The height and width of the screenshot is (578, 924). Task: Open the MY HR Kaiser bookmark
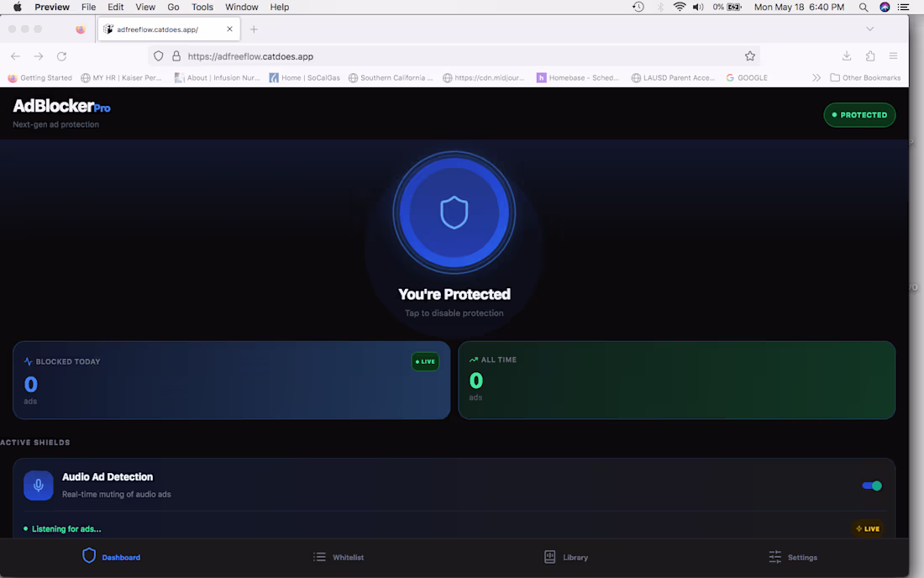pyautogui.click(x=122, y=78)
